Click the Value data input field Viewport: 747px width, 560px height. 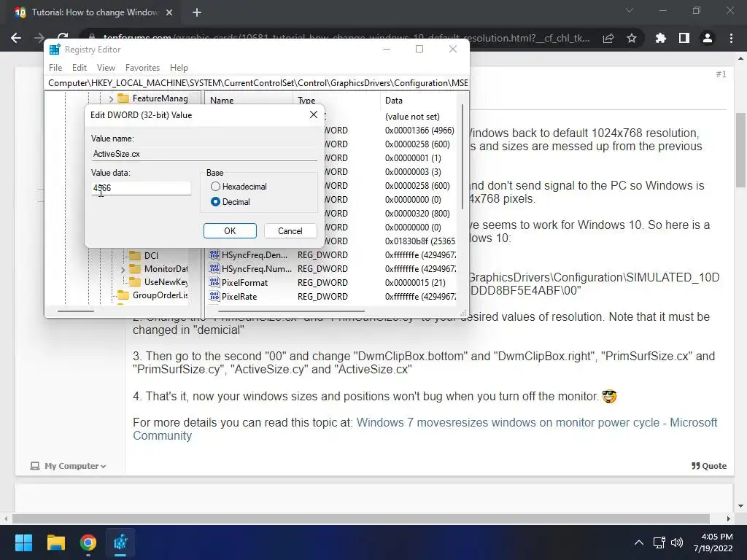141,188
